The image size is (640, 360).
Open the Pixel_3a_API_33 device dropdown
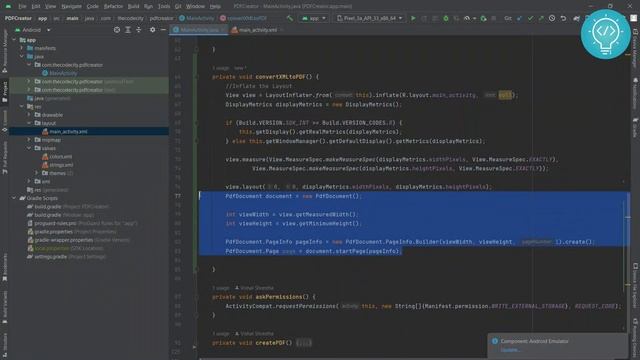[370, 18]
